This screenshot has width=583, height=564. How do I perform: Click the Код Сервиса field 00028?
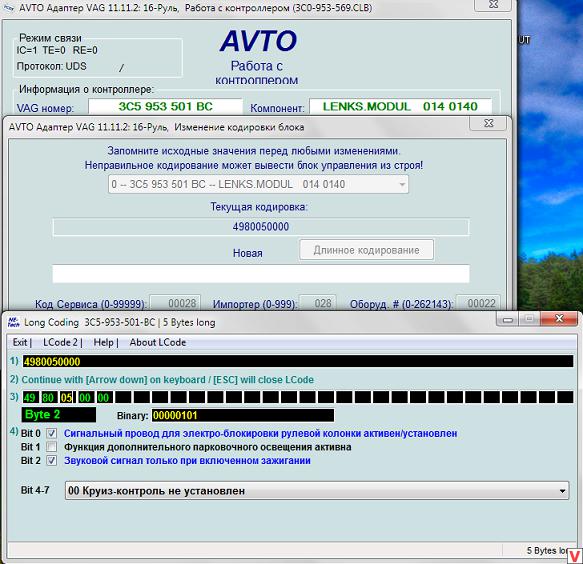[x=175, y=303]
